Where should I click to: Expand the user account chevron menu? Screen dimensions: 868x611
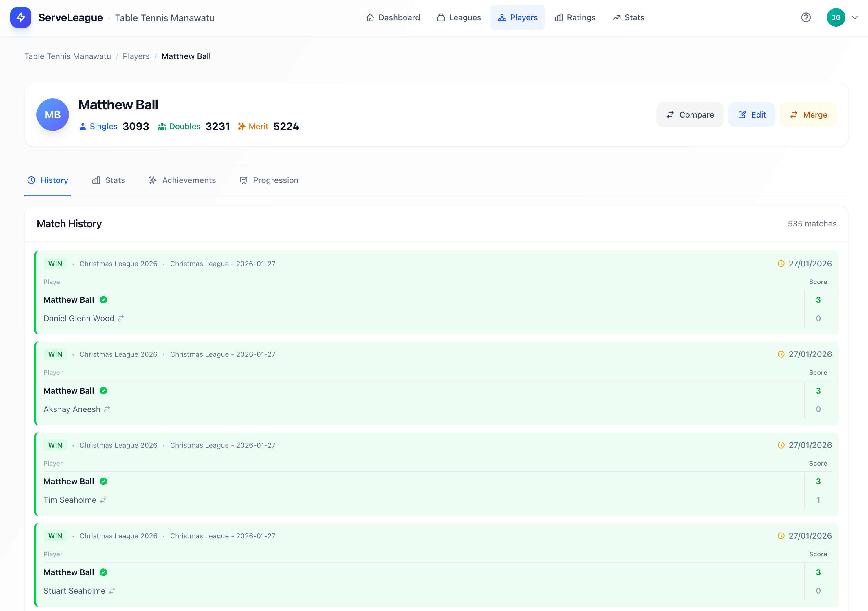pyautogui.click(x=854, y=17)
